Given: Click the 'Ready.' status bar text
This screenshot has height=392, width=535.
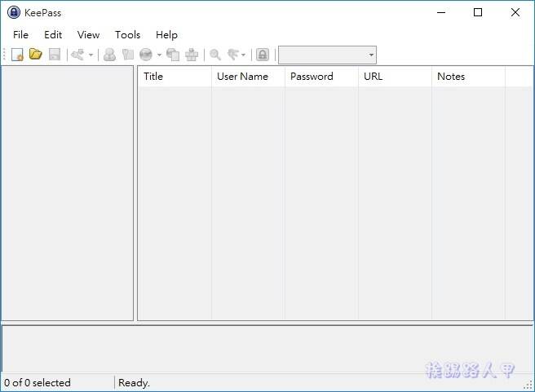Looking at the screenshot, I should click(134, 383).
